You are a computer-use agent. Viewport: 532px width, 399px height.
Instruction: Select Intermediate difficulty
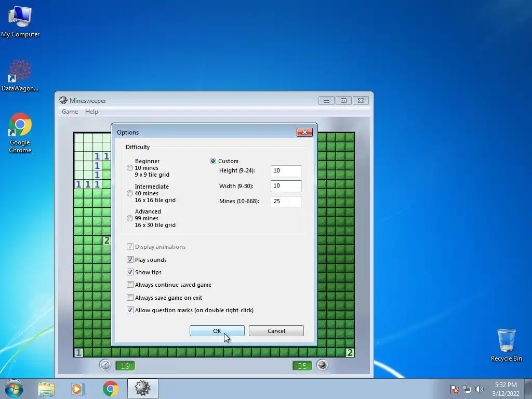[x=129, y=193]
